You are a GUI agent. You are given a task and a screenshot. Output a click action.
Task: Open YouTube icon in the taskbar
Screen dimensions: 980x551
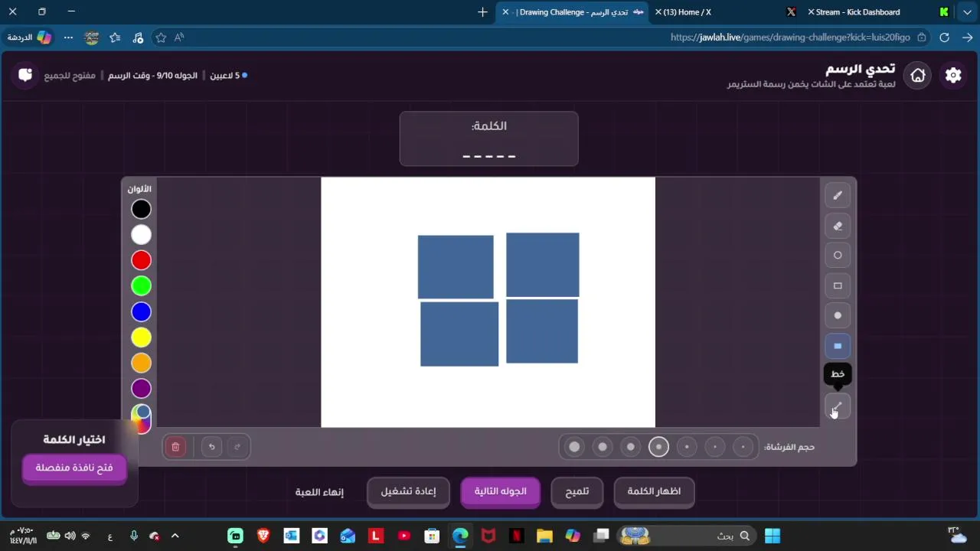click(404, 536)
